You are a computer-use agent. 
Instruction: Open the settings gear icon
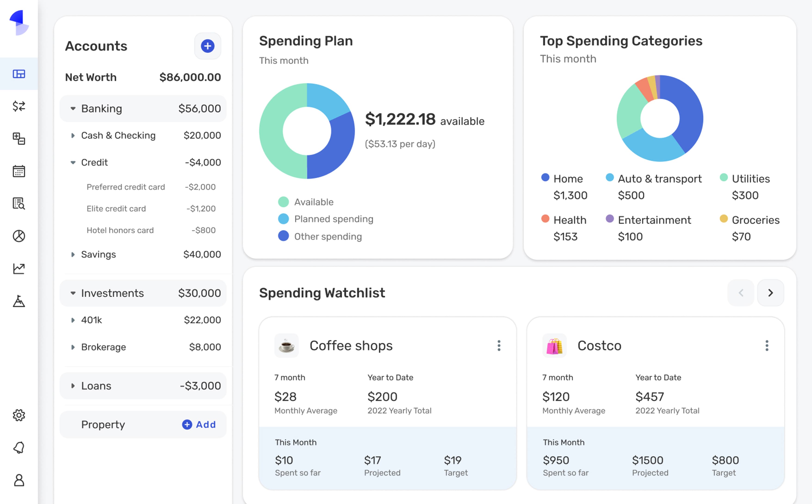(x=19, y=415)
